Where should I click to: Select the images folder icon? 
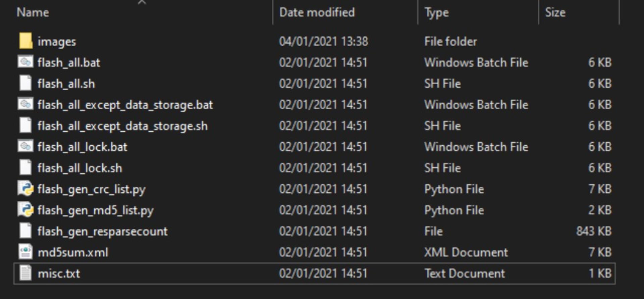point(26,41)
